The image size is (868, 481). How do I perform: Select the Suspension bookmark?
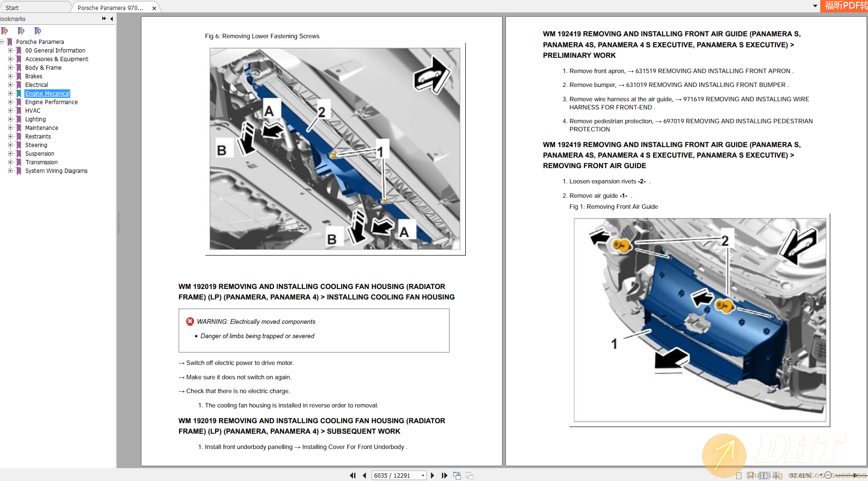[x=40, y=154]
